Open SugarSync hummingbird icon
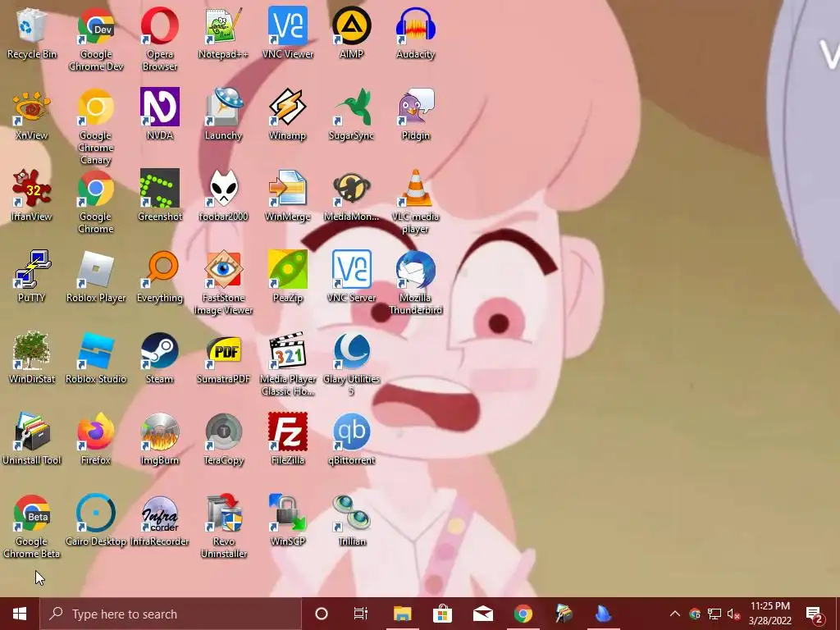The height and width of the screenshot is (630, 840). point(351,114)
